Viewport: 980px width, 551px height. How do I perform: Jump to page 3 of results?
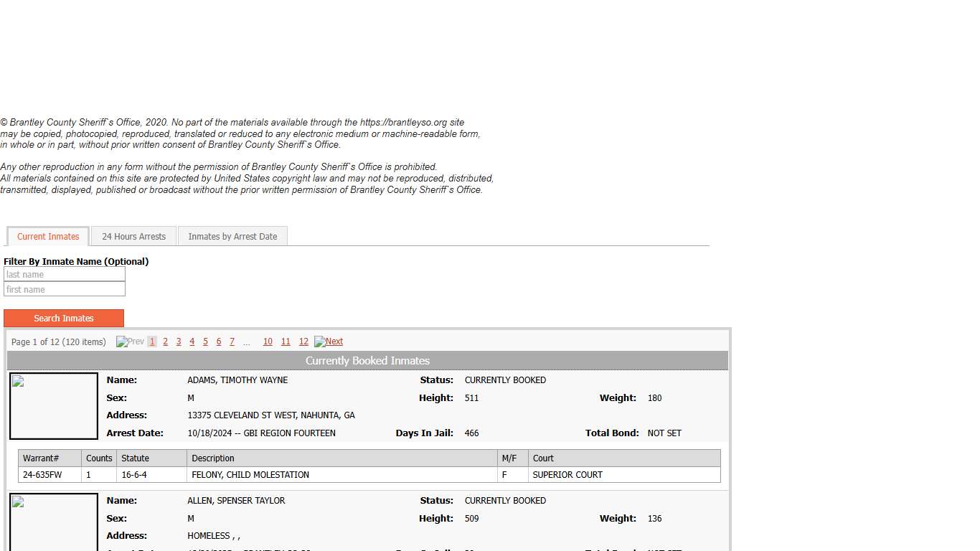[179, 342]
